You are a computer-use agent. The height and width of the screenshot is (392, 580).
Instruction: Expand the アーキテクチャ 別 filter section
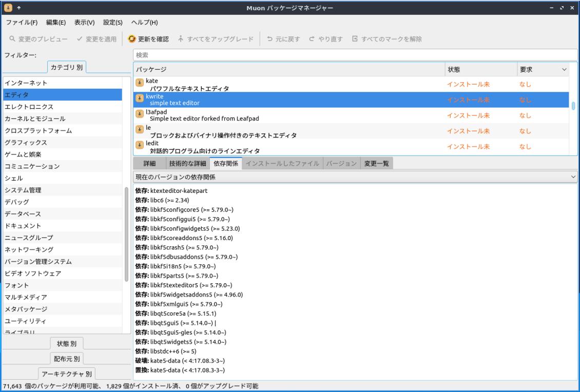(67, 374)
